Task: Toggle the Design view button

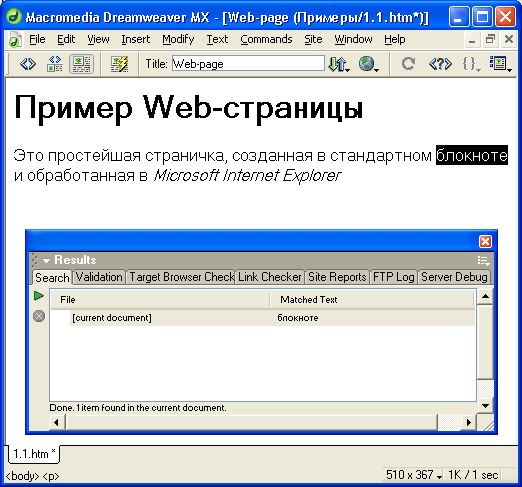Action: coord(81,64)
